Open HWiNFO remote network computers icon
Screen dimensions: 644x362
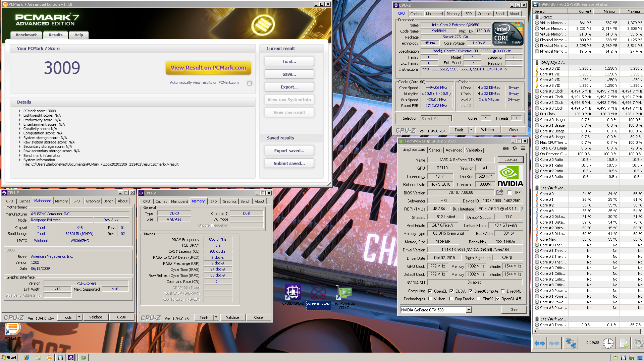click(x=571, y=343)
